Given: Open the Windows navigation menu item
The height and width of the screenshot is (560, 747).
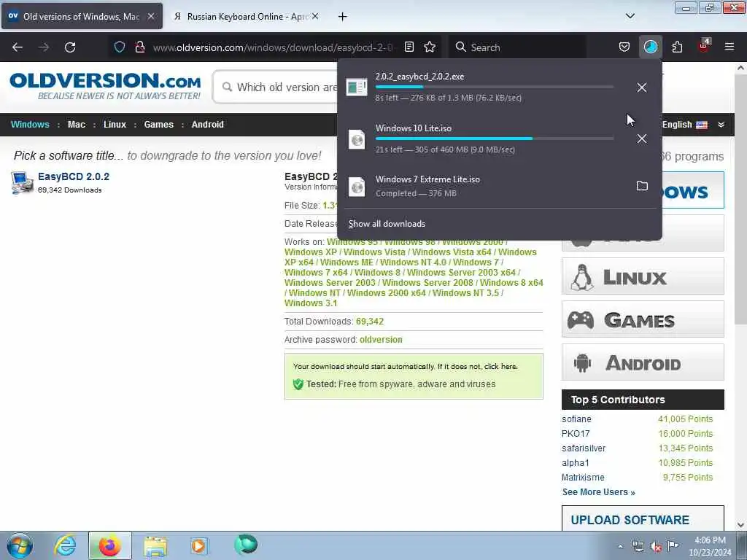Looking at the screenshot, I should tap(30, 124).
